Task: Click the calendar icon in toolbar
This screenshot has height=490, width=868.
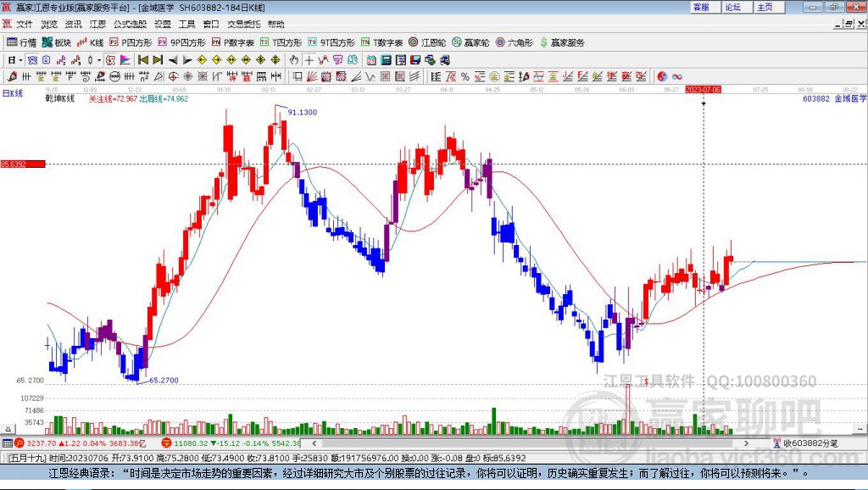Action: coord(371,60)
